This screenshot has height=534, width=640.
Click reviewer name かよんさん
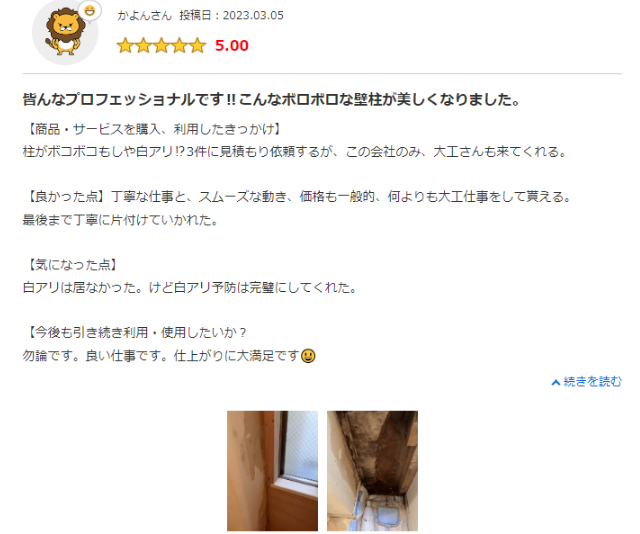point(144,16)
